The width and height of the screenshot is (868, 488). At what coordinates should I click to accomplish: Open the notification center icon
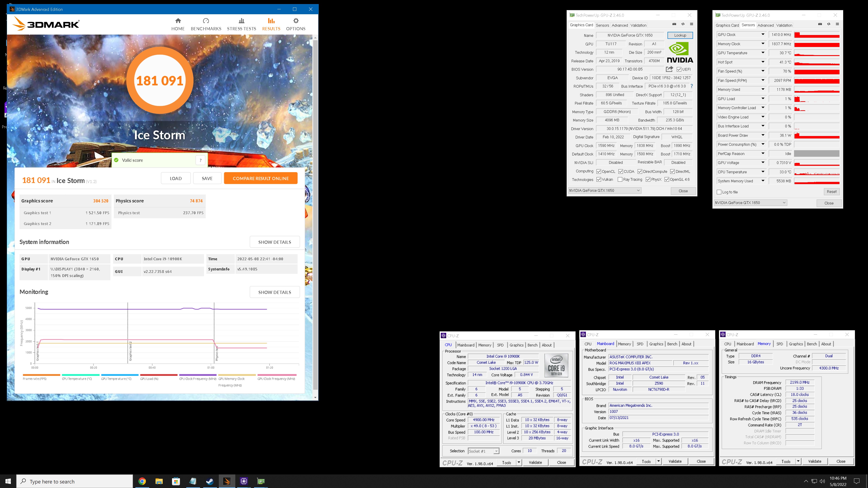857,481
